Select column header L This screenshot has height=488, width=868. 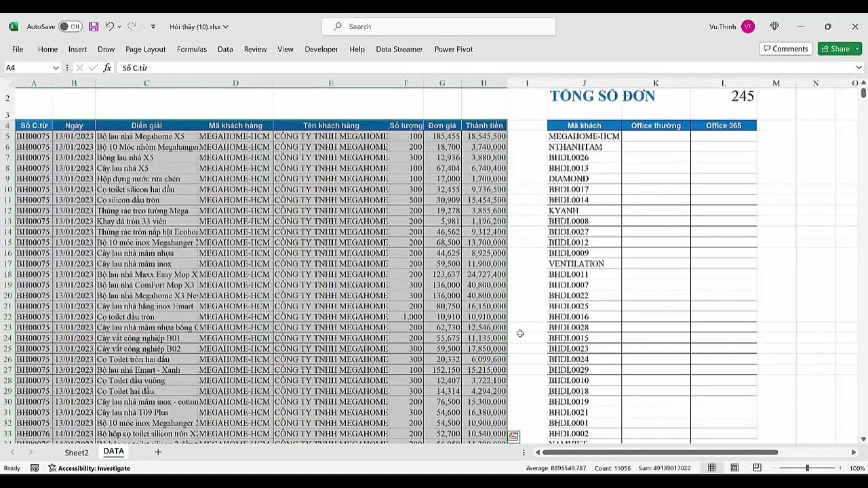tap(724, 83)
